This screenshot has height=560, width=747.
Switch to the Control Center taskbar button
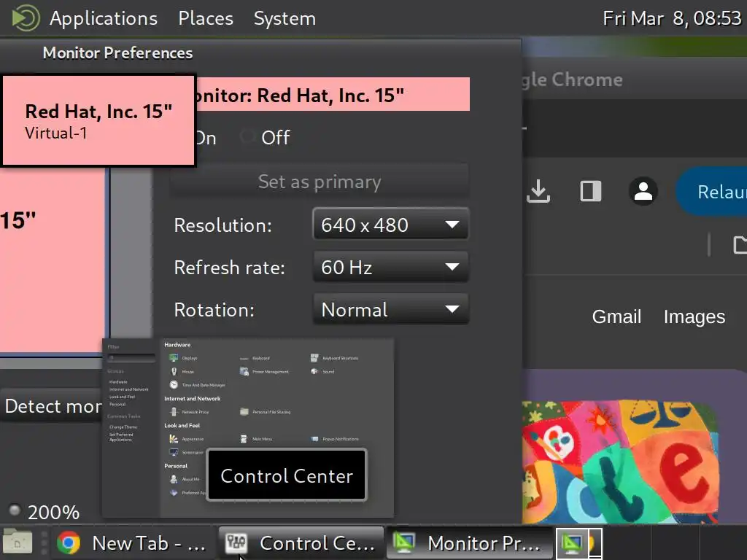[x=301, y=542]
